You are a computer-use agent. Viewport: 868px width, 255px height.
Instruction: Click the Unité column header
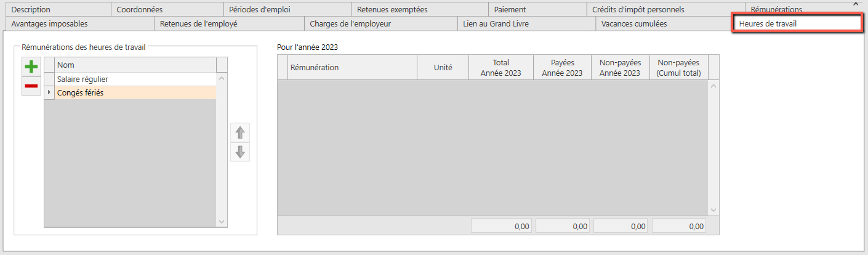(x=443, y=67)
